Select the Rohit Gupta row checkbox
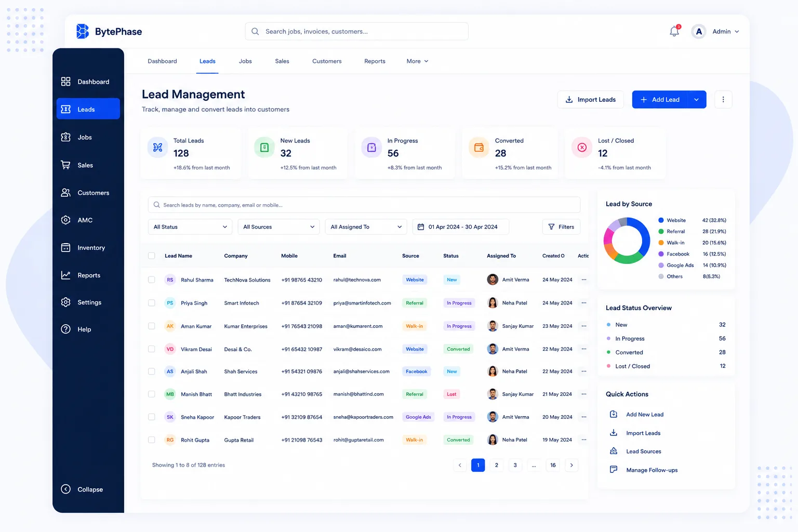Image resolution: width=798 pixels, height=532 pixels. (152, 440)
